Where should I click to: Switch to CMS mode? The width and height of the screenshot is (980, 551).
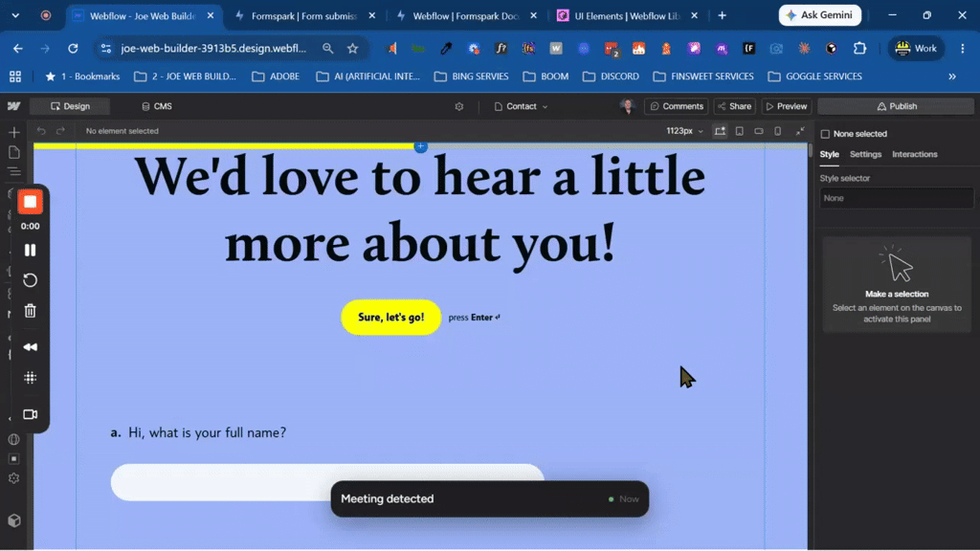[156, 106]
